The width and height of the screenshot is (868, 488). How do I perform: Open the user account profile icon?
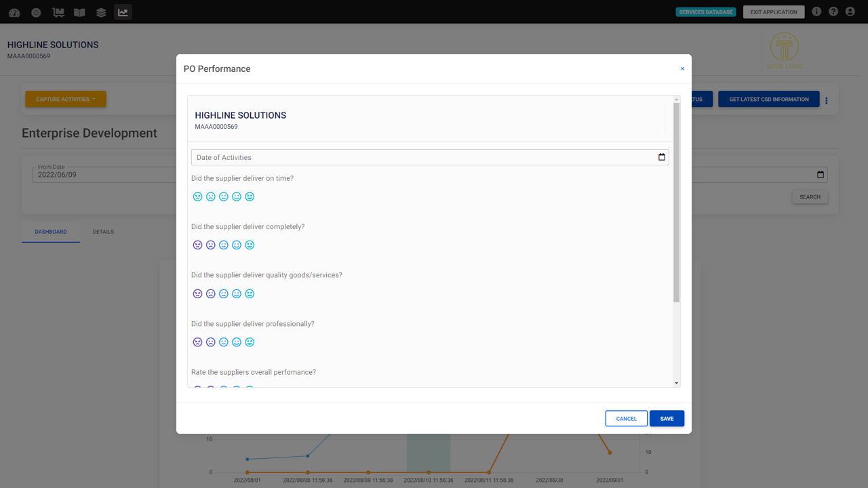point(850,12)
